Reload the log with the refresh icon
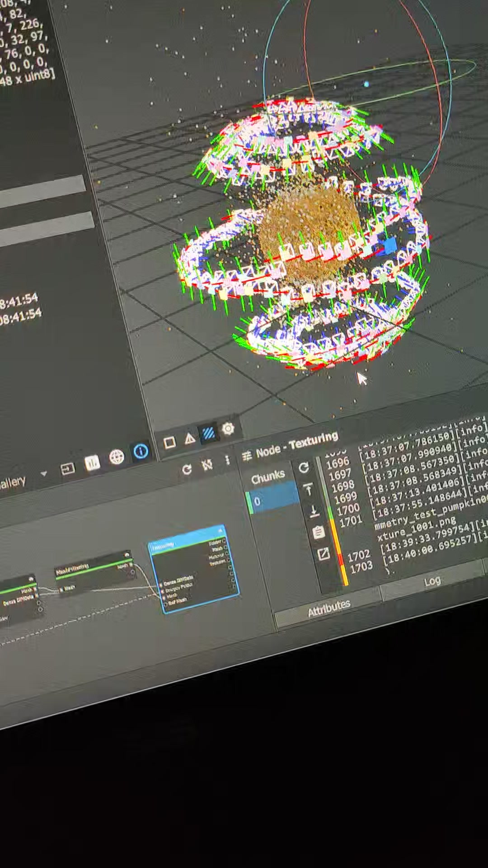 tap(304, 467)
